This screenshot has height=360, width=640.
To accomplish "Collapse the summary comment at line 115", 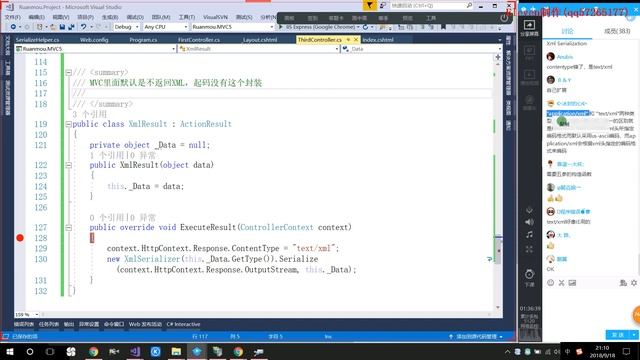I will coord(69,73).
